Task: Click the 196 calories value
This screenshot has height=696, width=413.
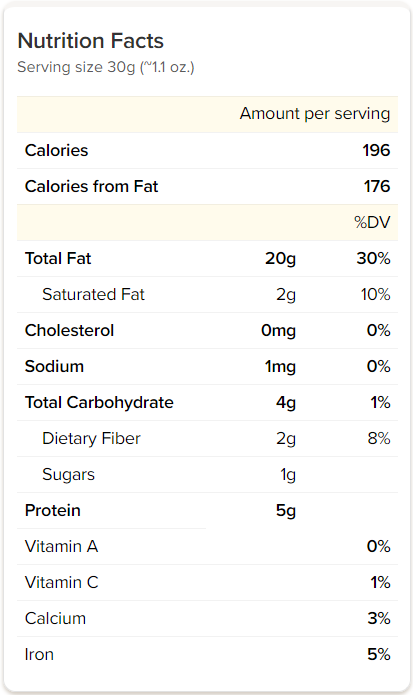Action: click(x=376, y=150)
